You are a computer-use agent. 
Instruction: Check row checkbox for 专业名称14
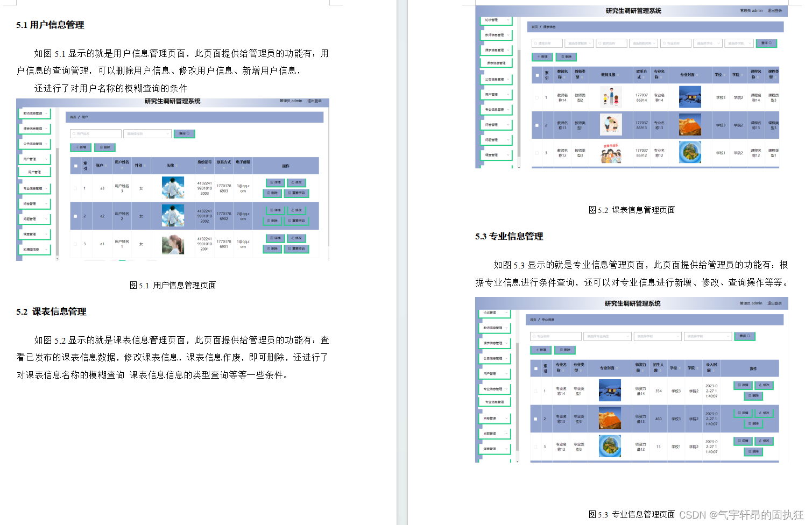click(x=535, y=391)
